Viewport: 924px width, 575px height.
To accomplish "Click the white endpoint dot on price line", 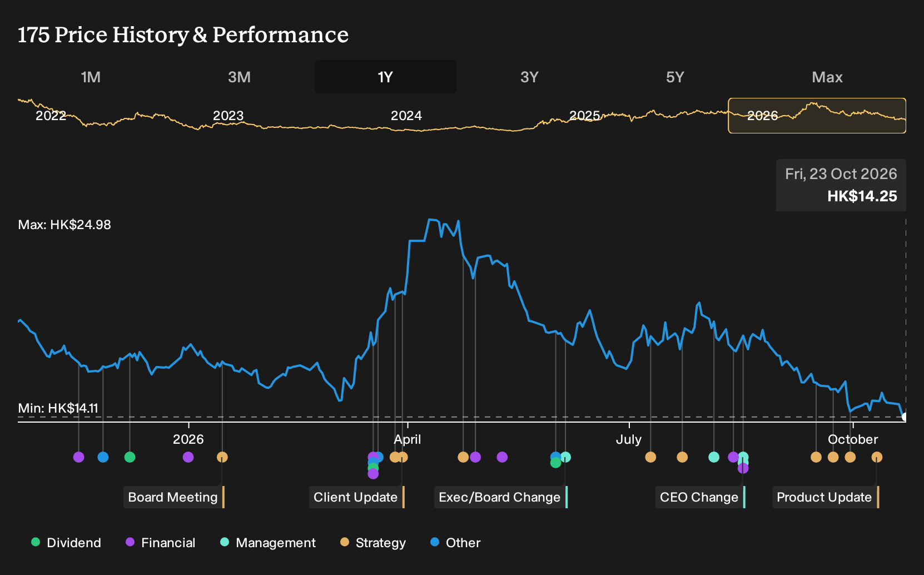I will (x=905, y=417).
